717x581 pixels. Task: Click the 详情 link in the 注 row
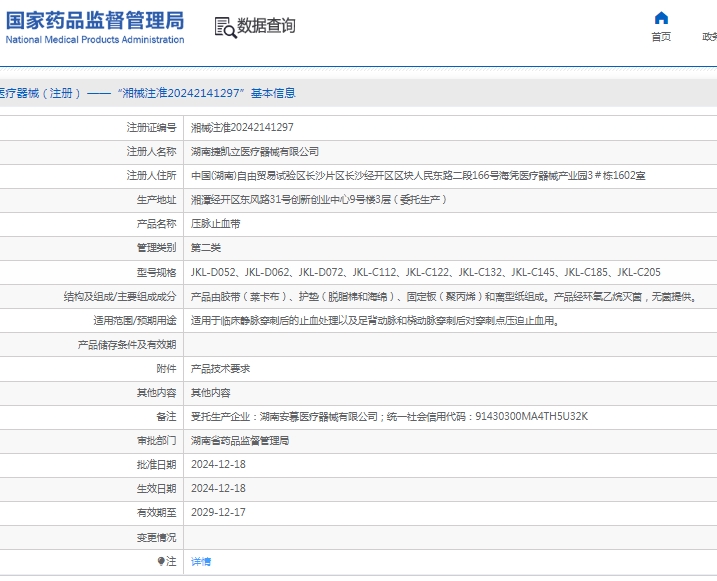tap(201, 561)
